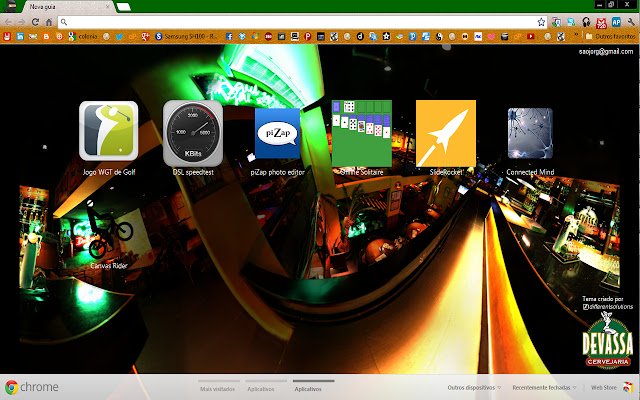This screenshot has width=640, height=400.
Task: Open the Canvas Rider game app
Action: click(109, 229)
